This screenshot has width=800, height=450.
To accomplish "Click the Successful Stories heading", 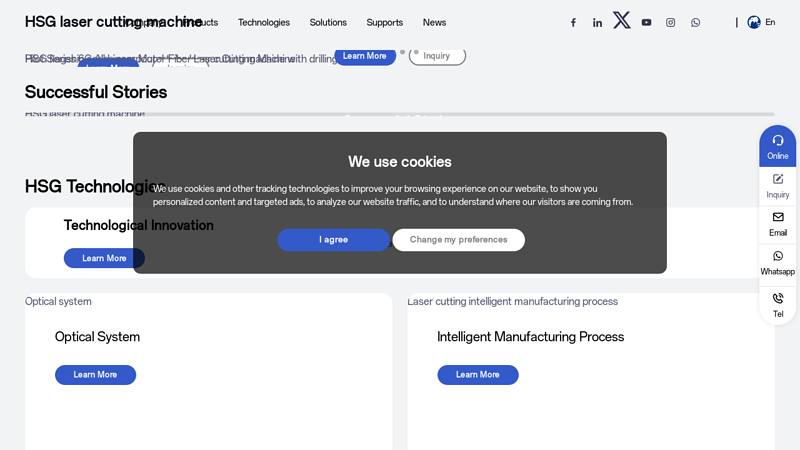I will click(x=96, y=92).
